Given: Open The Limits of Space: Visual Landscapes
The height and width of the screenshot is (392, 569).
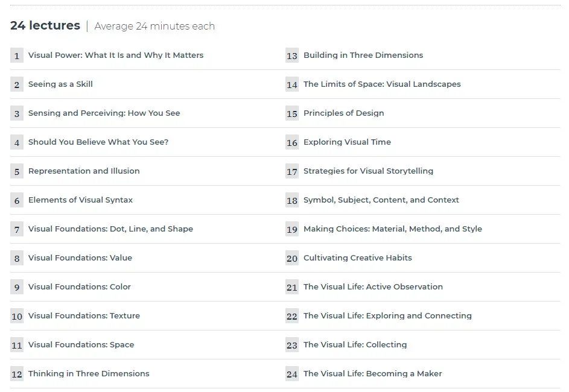Looking at the screenshot, I should pyautogui.click(x=382, y=84).
